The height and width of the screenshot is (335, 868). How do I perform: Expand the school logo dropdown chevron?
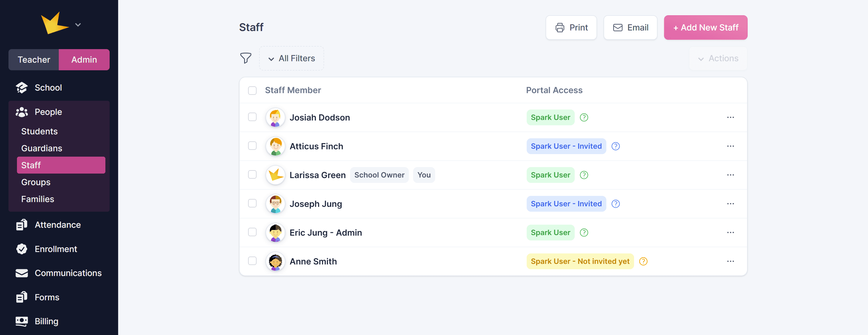(78, 25)
